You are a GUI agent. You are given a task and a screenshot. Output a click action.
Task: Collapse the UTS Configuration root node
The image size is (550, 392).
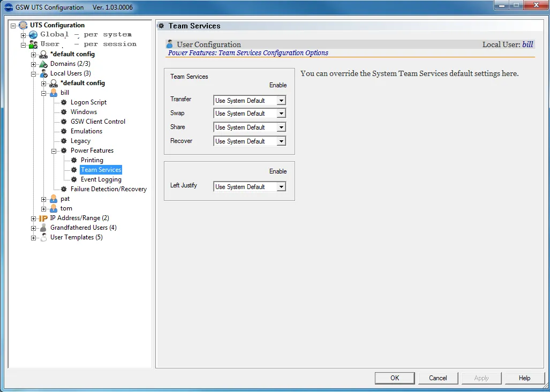(13, 26)
